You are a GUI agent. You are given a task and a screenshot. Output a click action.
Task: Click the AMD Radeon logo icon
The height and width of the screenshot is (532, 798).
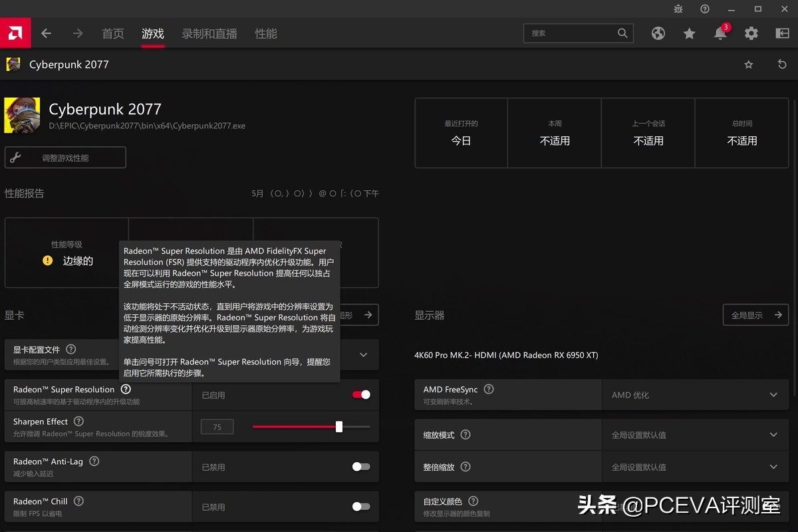15,33
